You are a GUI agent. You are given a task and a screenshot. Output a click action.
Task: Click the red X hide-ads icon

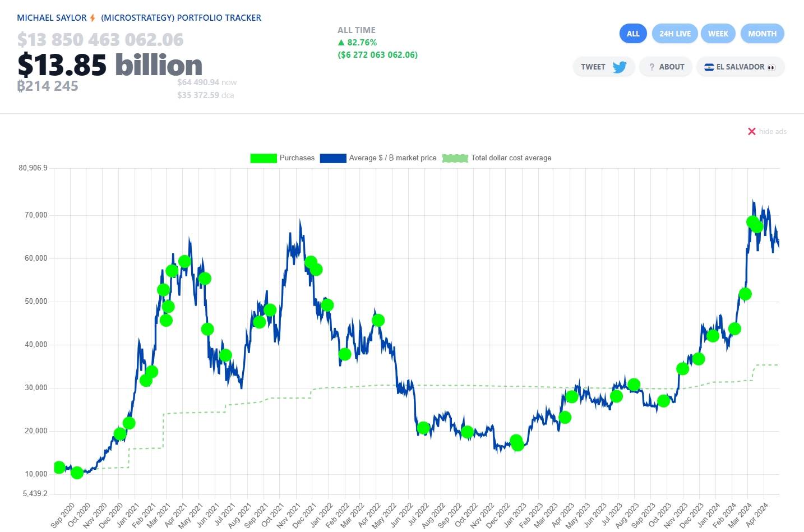click(x=752, y=131)
